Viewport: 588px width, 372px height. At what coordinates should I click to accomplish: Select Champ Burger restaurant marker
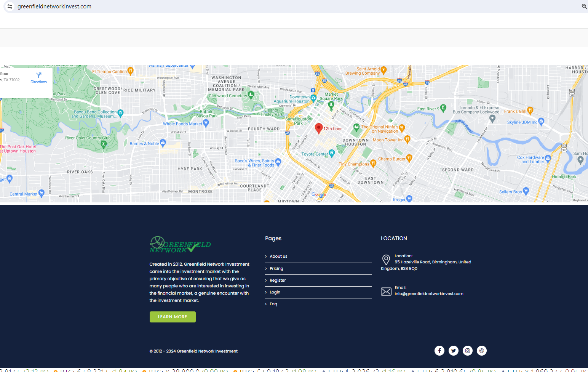coord(409,158)
